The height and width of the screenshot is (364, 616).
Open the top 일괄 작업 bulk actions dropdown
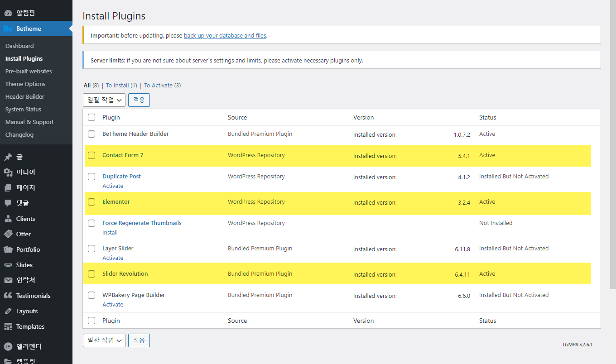tap(104, 100)
